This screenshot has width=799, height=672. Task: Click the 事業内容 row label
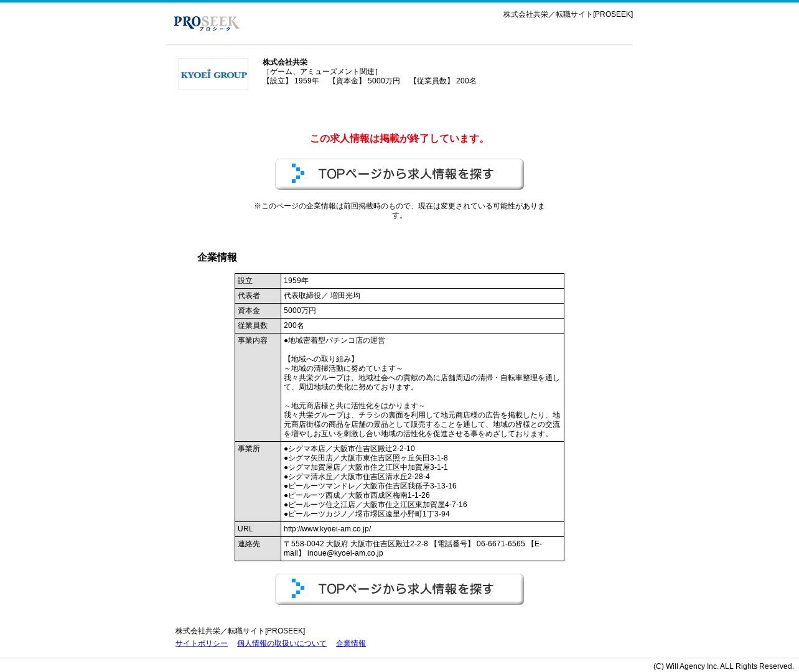pyautogui.click(x=258, y=388)
